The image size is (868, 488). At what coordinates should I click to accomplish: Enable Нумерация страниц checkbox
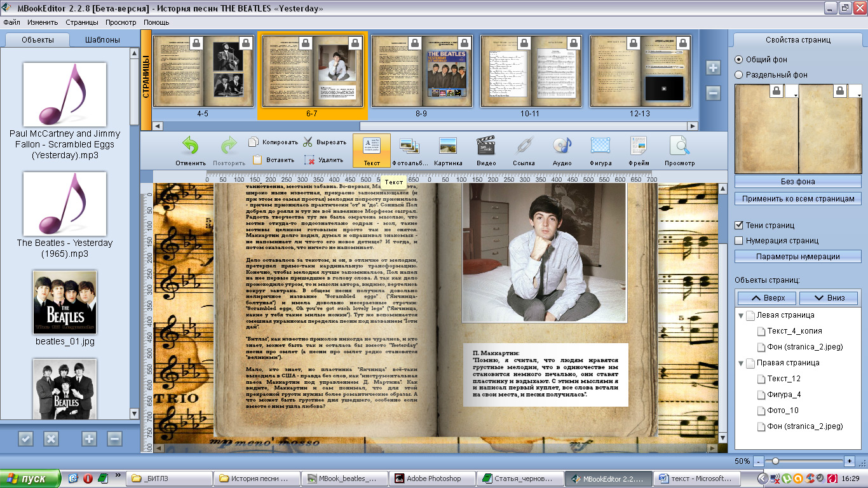[x=739, y=240]
